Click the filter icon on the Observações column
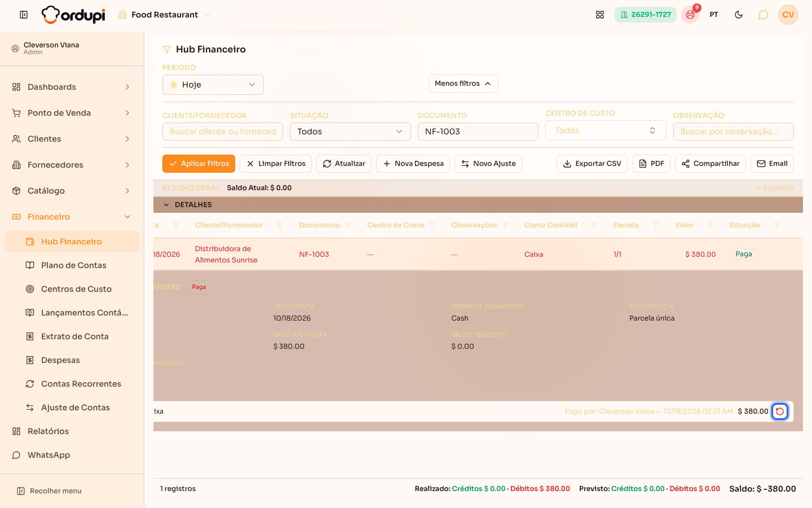The image size is (812, 508). (x=505, y=225)
